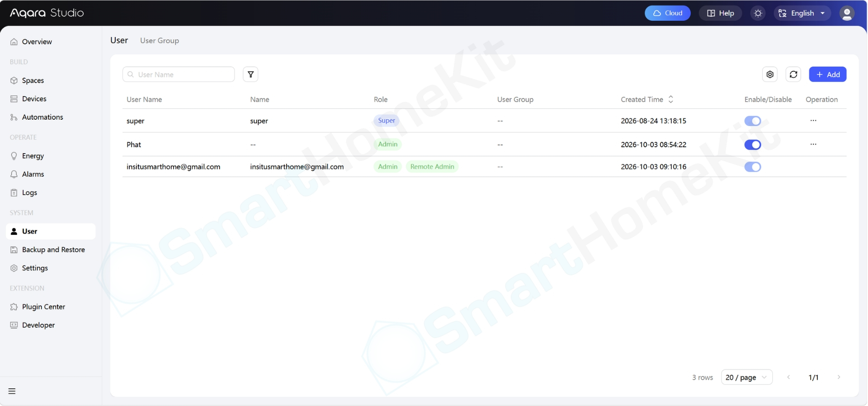Open the English language dropdown

802,13
